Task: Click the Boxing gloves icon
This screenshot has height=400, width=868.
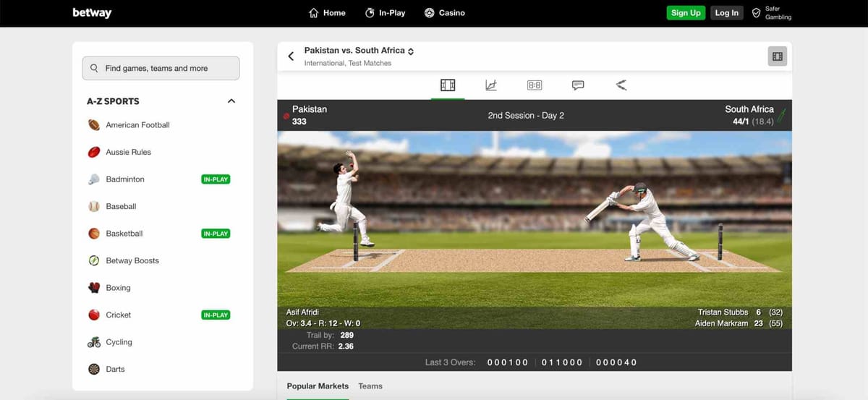Action: 94,288
